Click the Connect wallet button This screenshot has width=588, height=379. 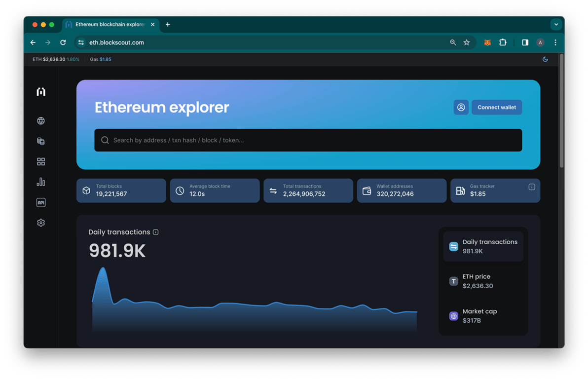point(497,107)
